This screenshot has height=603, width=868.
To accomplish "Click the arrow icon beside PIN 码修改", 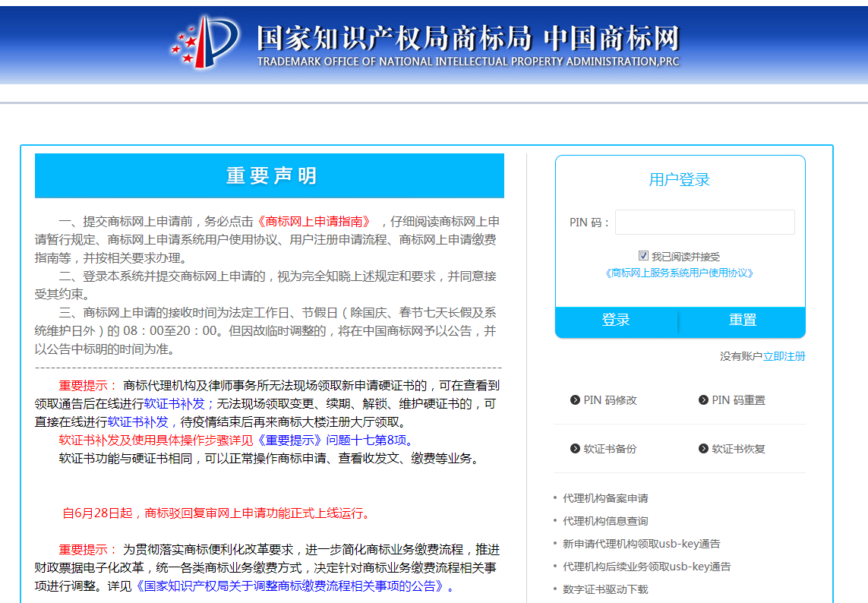I will pos(575,399).
